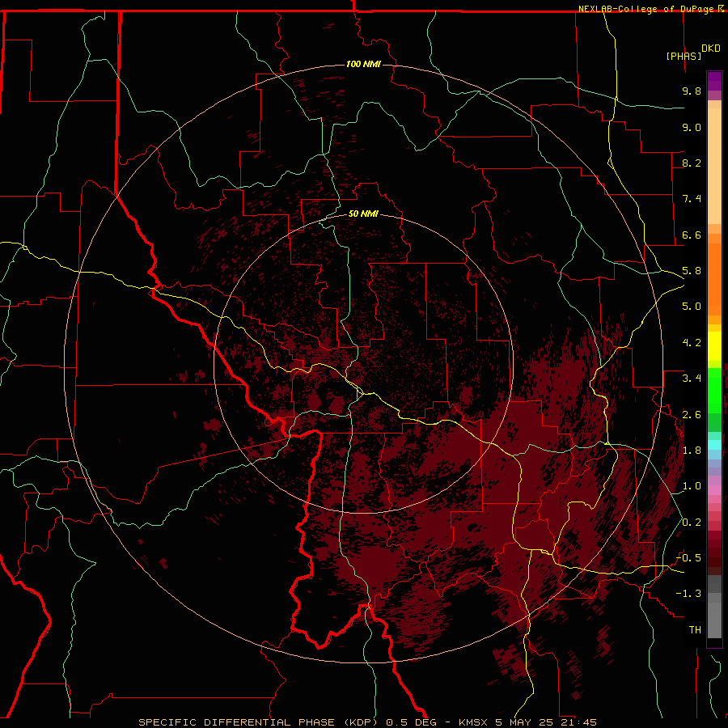728x728 pixels.
Task: Click the 1.0 value on the color scale
Action: click(x=692, y=486)
